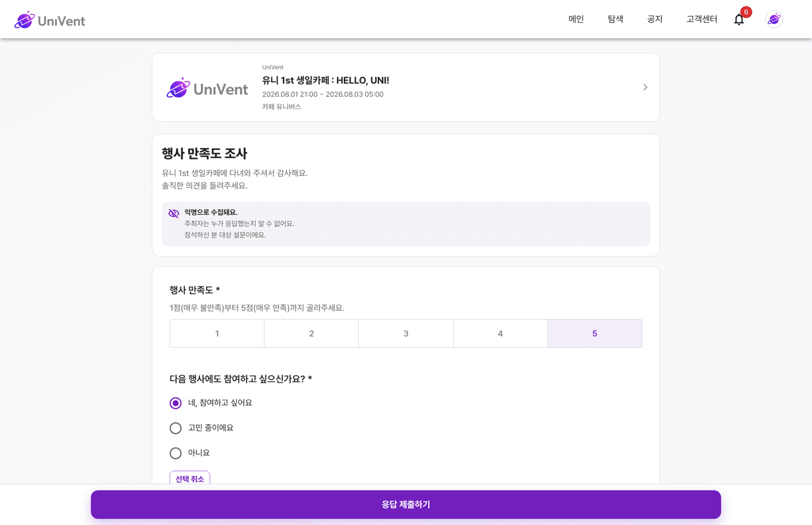Image resolution: width=812 pixels, height=525 pixels.
Task: Click the 선택 취소 button
Action: click(190, 478)
